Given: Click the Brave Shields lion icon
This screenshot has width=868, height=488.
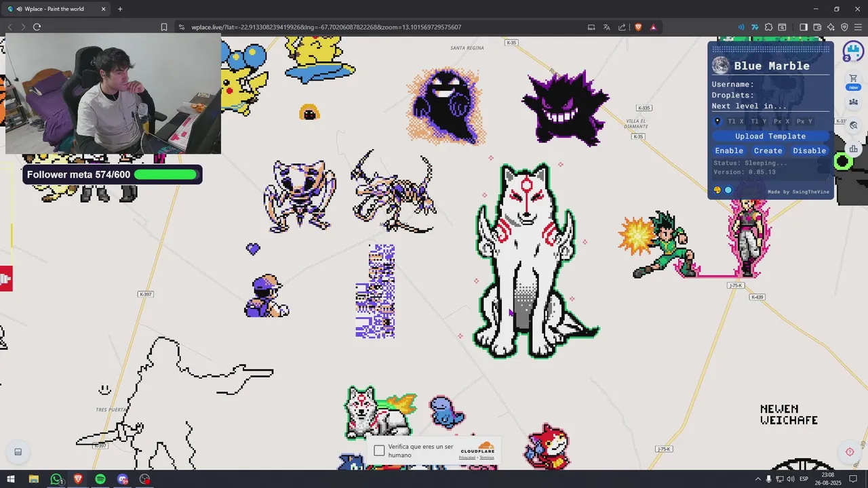Looking at the screenshot, I should coord(638,27).
